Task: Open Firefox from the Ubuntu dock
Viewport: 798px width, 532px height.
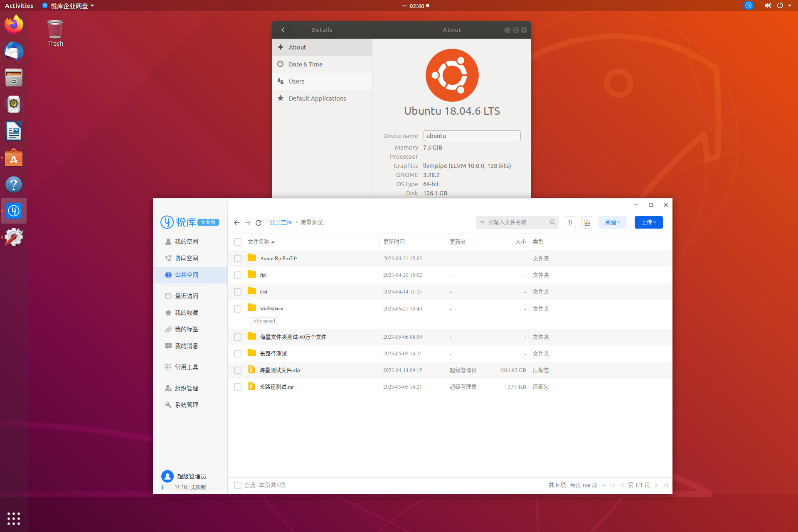Action: pyautogui.click(x=14, y=25)
